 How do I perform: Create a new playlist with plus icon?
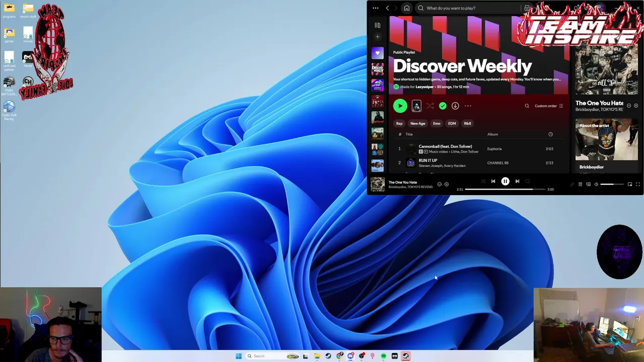point(377,37)
